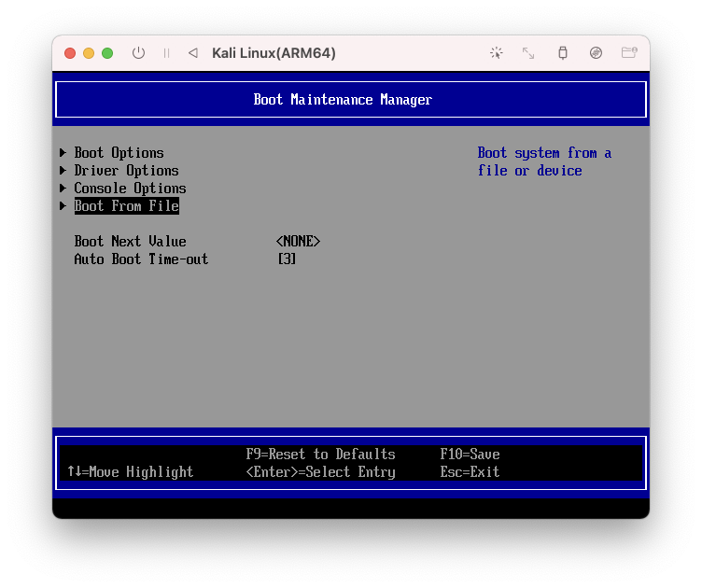The height and width of the screenshot is (588, 702).
Task: Open the CD/DVD drive image icon
Action: [596, 53]
